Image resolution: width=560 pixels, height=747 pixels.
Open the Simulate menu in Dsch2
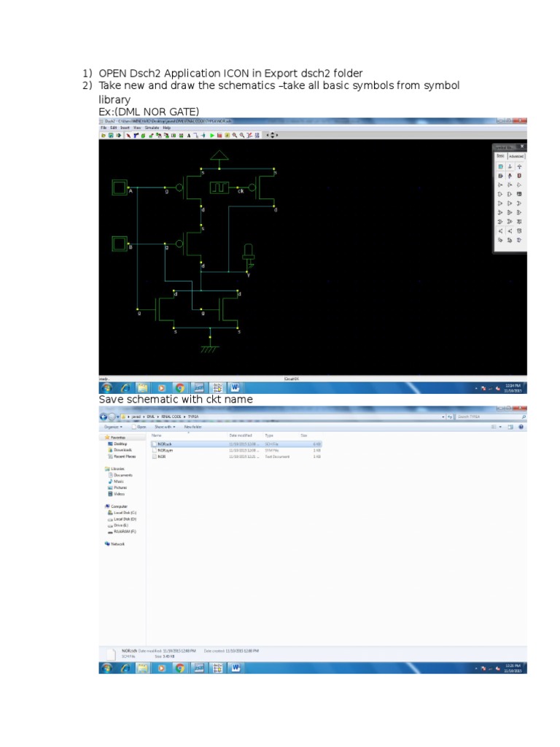click(152, 128)
